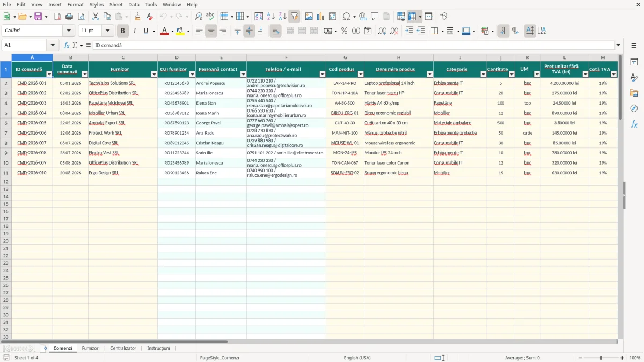Image resolution: width=644 pixels, height=362 pixels.
Task: Click Clear Direct Formatting icon
Action: pos(149,17)
